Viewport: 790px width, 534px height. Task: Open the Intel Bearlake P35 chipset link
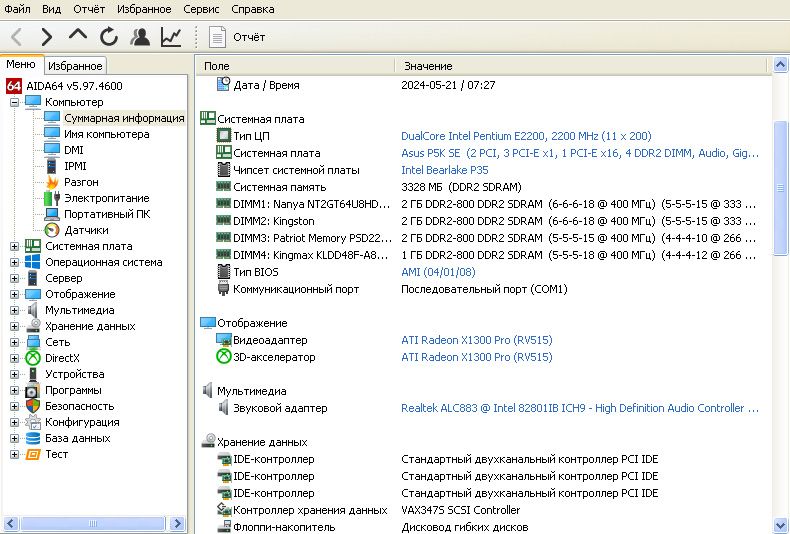[445, 170]
